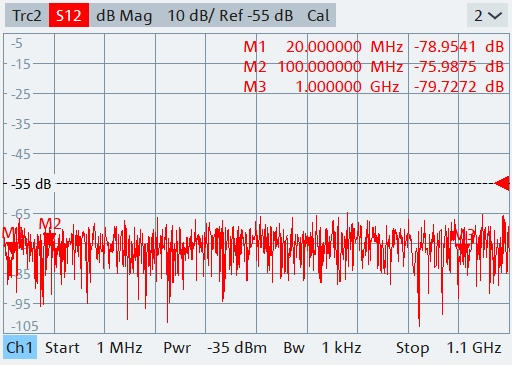Click the red S12 measurement parameter
The image size is (512, 365).
click(69, 15)
